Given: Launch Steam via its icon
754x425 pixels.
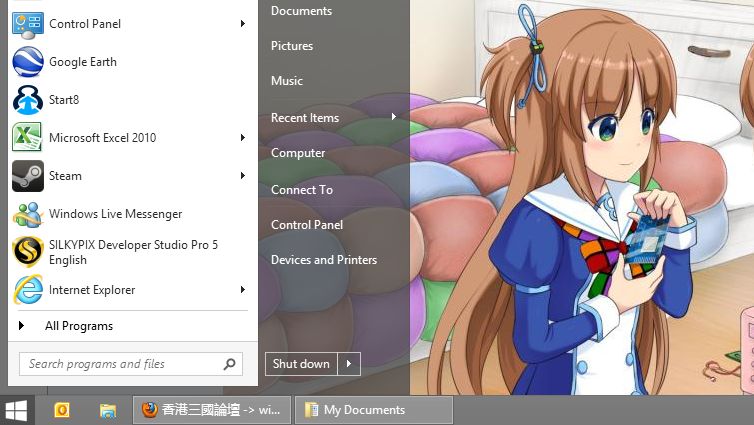Looking at the screenshot, I should tap(28, 176).
